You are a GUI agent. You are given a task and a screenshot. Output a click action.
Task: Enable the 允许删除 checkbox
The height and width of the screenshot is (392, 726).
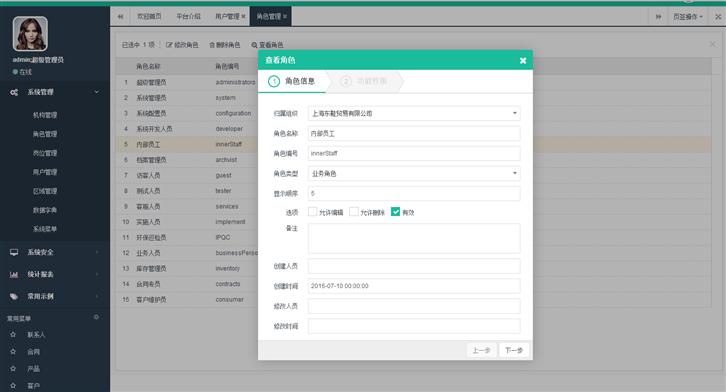pyautogui.click(x=354, y=212)
